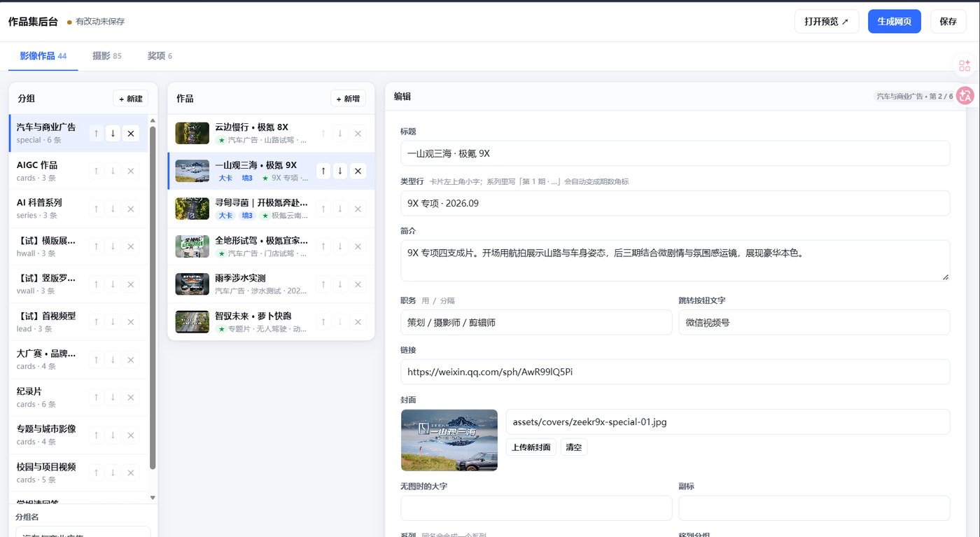Remove the 一山观三海 work item
Viewport: 980px width, 537px height.
click(x=357, y=171)
